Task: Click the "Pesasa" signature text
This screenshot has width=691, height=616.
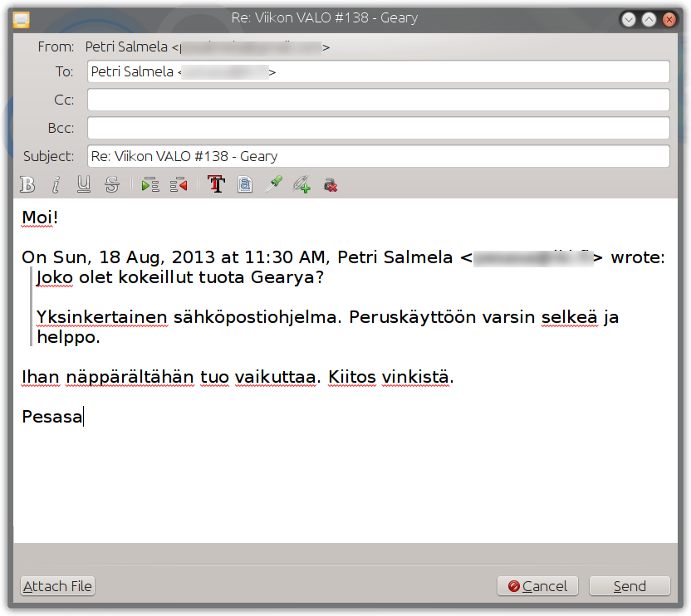Action: coord(52,417)
